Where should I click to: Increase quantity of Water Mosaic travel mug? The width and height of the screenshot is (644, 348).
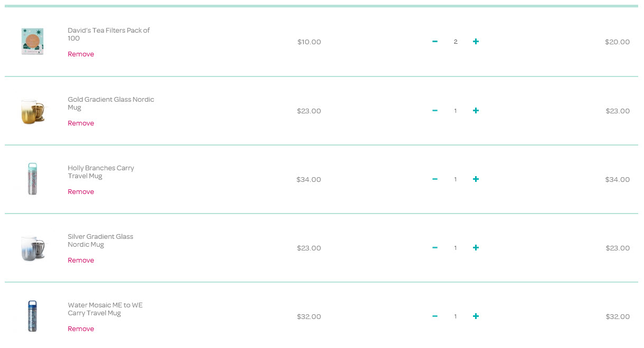point(476,316)
